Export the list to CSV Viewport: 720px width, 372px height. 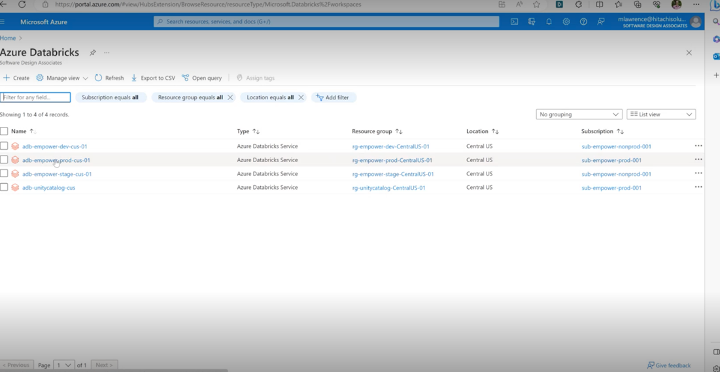(153, 78)
